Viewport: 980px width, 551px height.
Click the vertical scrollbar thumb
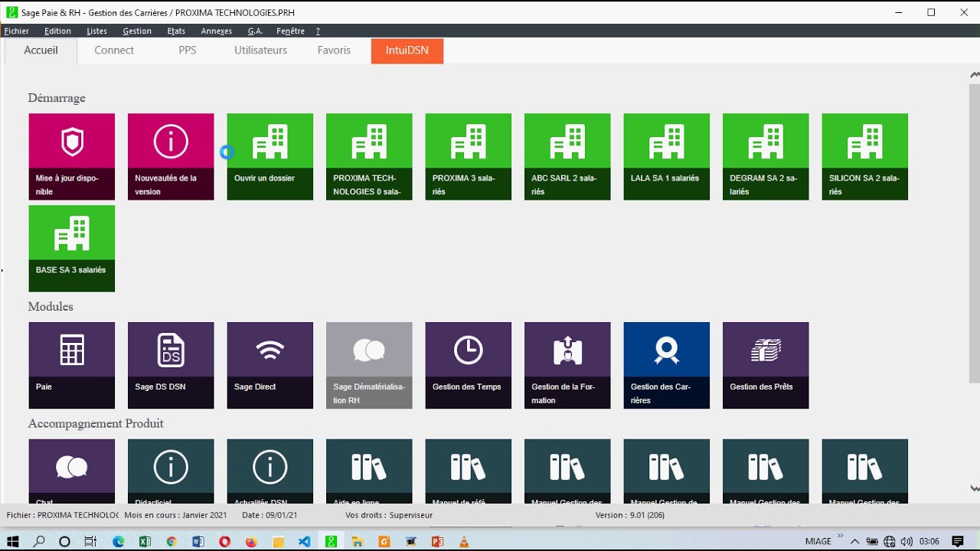tap(975, 233)
